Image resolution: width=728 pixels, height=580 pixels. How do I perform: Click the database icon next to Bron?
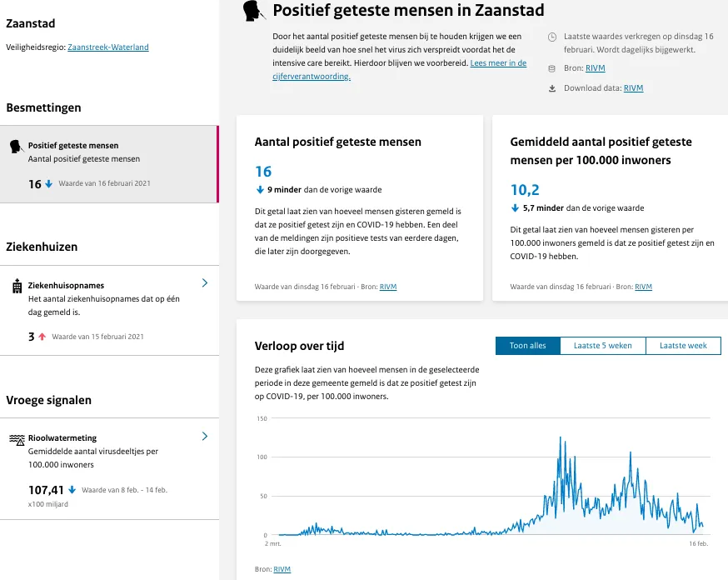[552, 68]
